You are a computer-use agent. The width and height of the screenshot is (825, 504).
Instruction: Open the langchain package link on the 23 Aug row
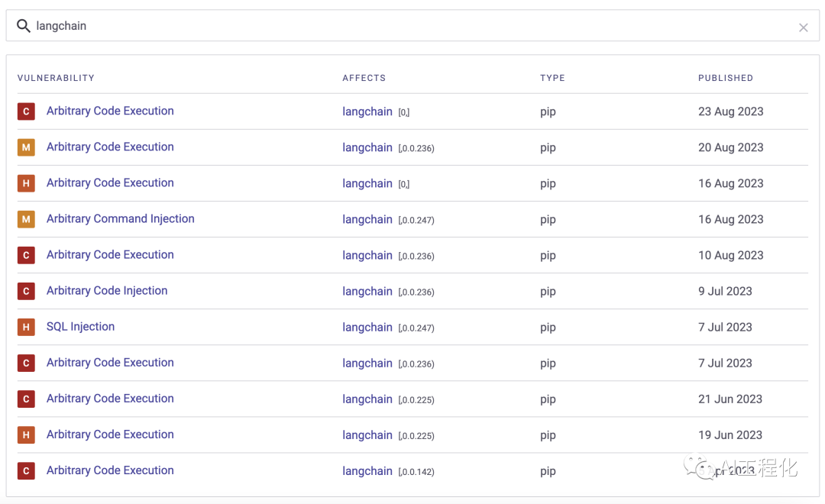(367, 111)
